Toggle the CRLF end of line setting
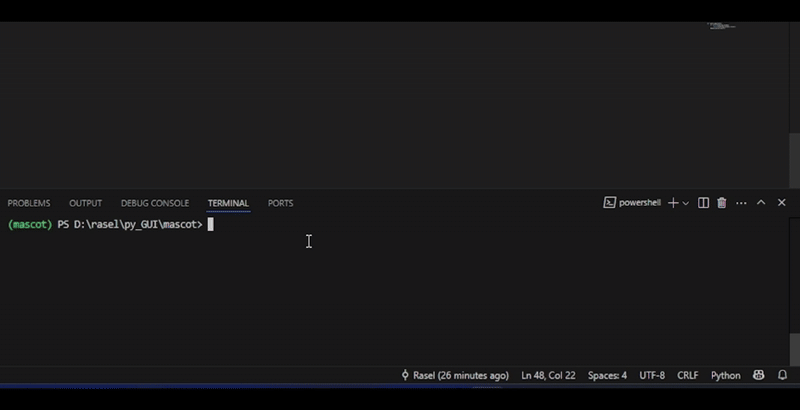 [x=688, y=376]
